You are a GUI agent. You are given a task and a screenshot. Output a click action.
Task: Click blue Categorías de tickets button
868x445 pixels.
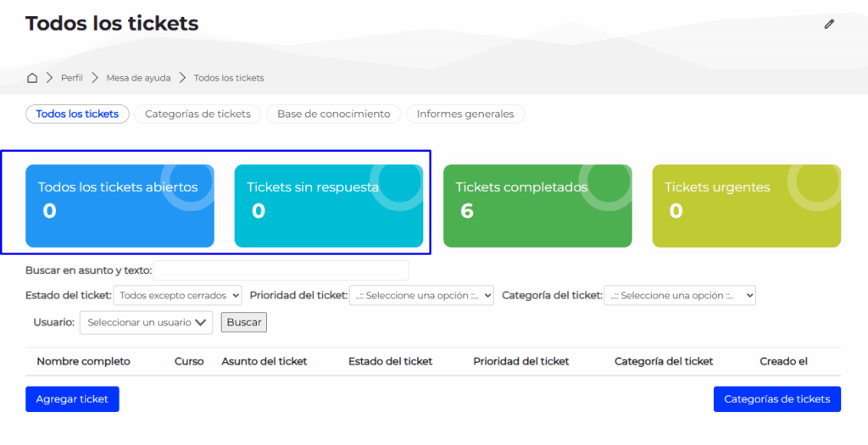[776, 399]
